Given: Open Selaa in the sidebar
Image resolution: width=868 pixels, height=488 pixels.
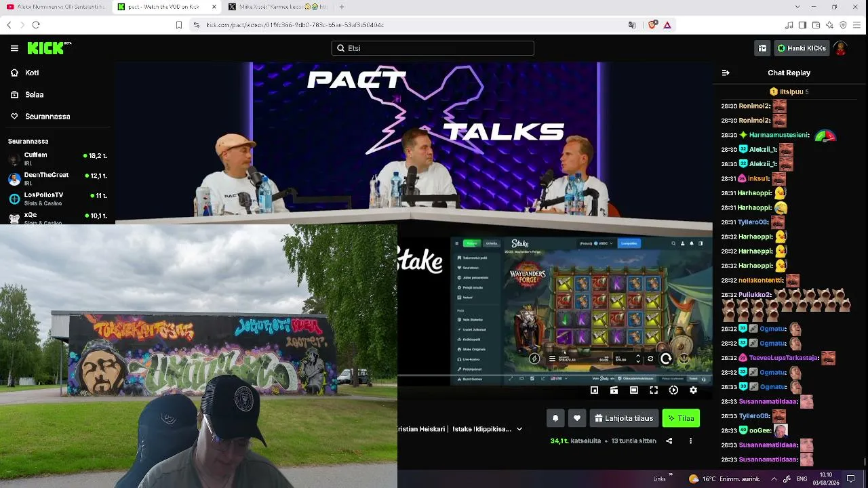Looking at the screenshot, I should tap(34, 95).
